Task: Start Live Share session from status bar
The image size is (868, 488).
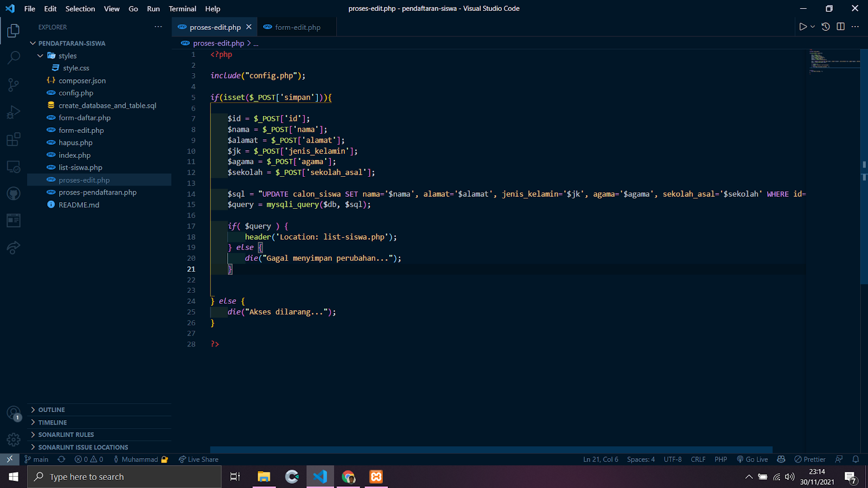Action: pyautogui.click(x=199, y=459)
